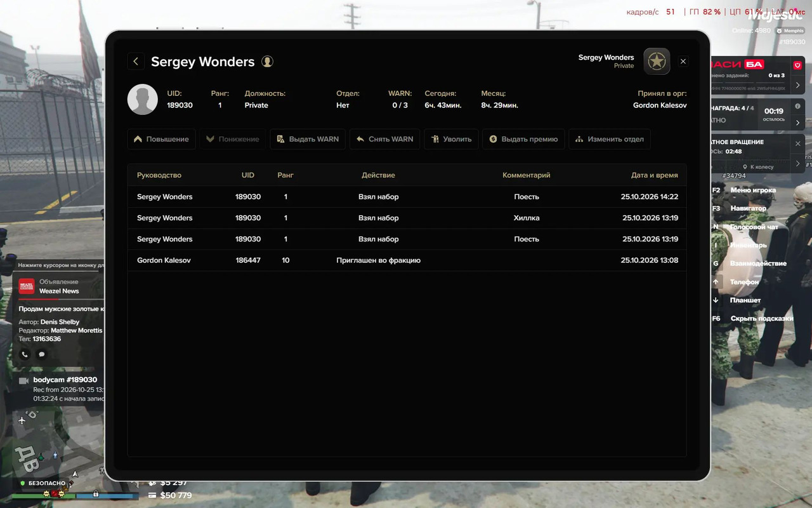Viewport: 812px width, 508px height.
Task: Click the red shield icon in the top right
Action: point(797,65)
